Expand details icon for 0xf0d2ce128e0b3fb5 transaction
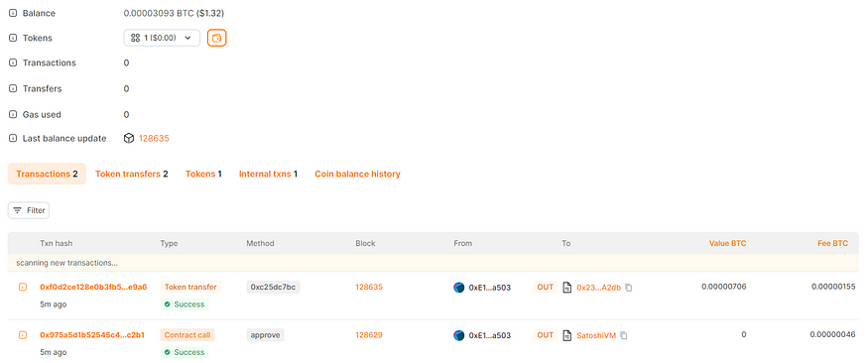Image resolution: width=868 pixels, height=363 pixels. click(23, 288)
